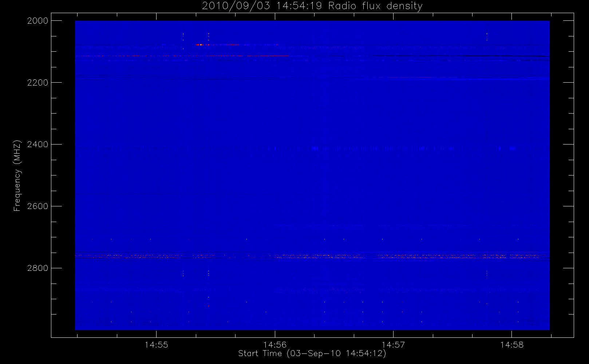Click the "Frequency (MHz)" axis label

tap(17, 175)
